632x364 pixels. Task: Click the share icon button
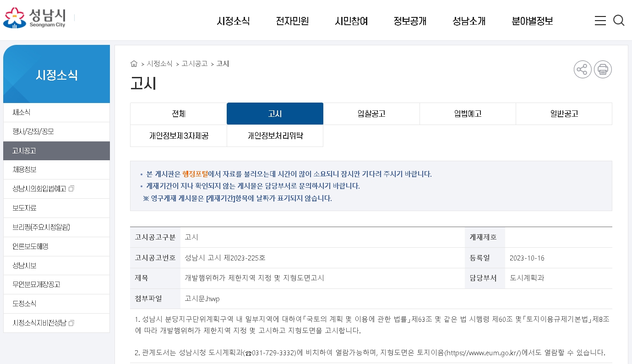(583, 70)
